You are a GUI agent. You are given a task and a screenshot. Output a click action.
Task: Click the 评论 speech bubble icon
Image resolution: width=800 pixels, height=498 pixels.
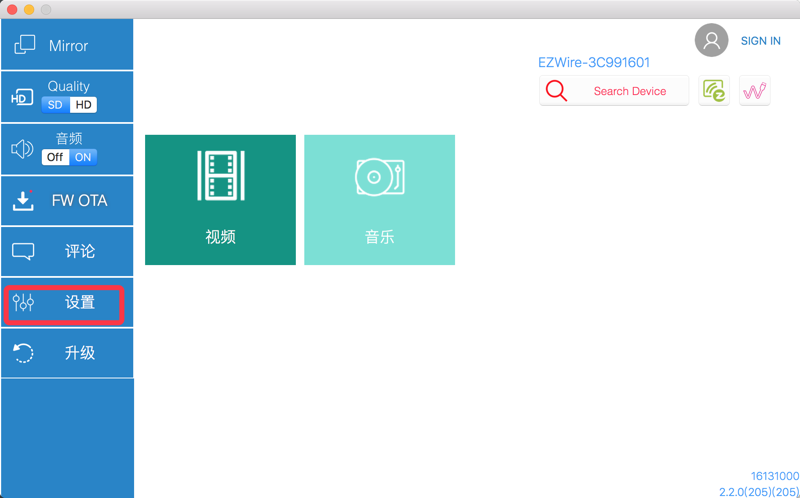click(23, 252)
